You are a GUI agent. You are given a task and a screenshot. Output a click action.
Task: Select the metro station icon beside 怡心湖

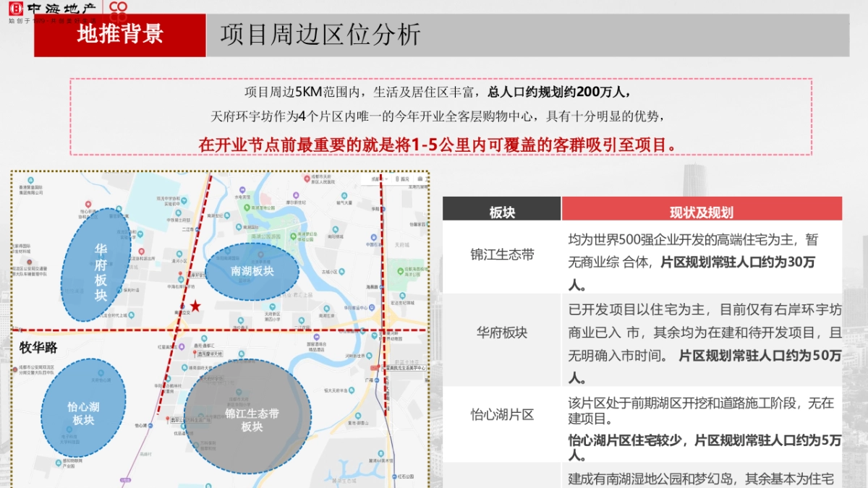coord(150,426)
